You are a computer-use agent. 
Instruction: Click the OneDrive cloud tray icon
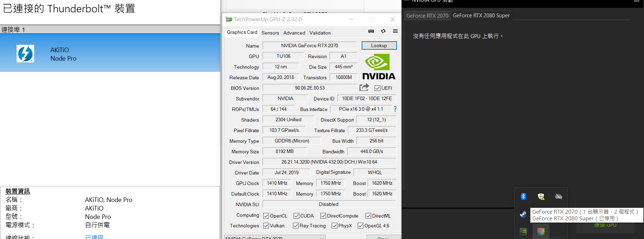click(559, 196)
